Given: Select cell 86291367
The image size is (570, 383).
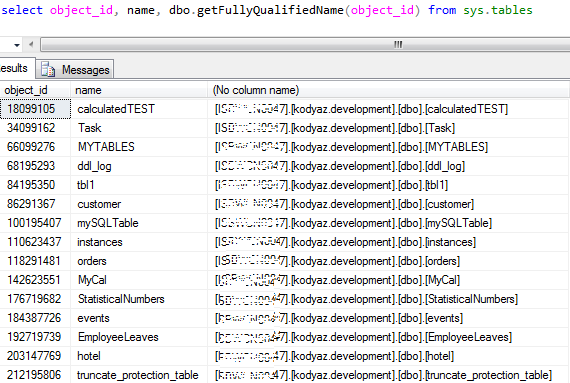Looking at the screenshot, I should (x=35, y=204).
